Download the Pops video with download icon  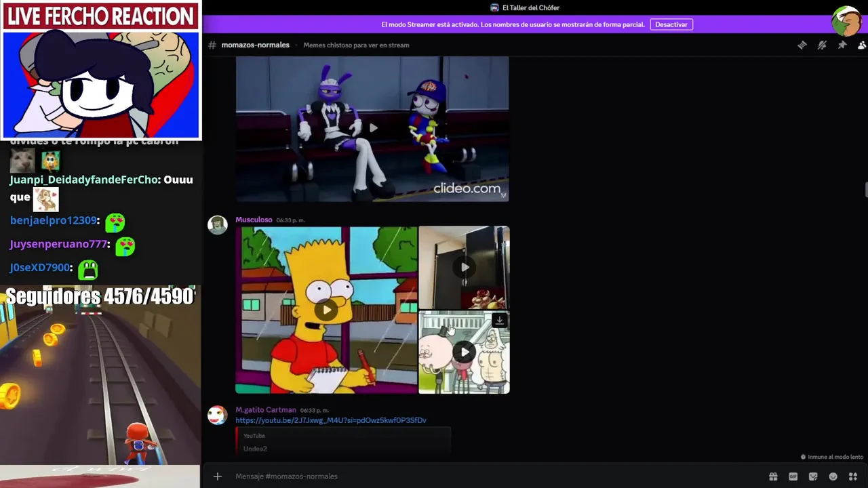point(500,320)
